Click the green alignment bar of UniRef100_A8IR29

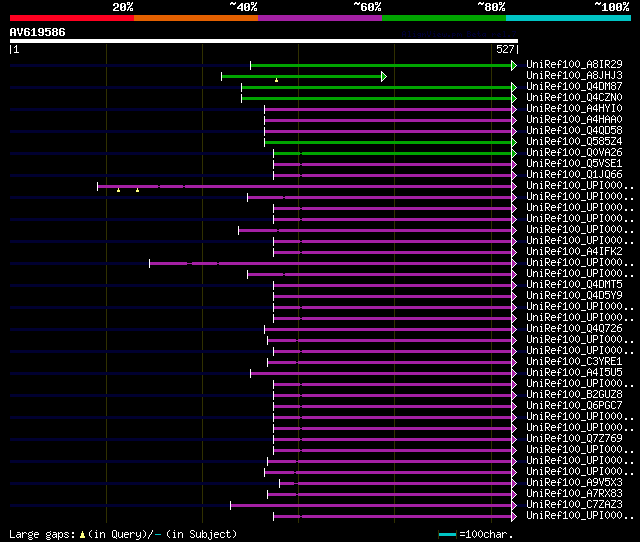pyautogui.click(x=381, y=65)
